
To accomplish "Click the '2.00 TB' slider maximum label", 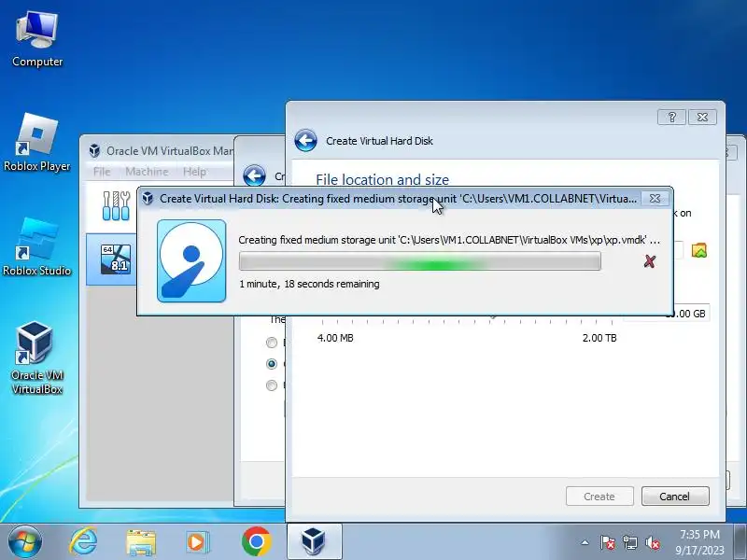I will tap(599, 338).
